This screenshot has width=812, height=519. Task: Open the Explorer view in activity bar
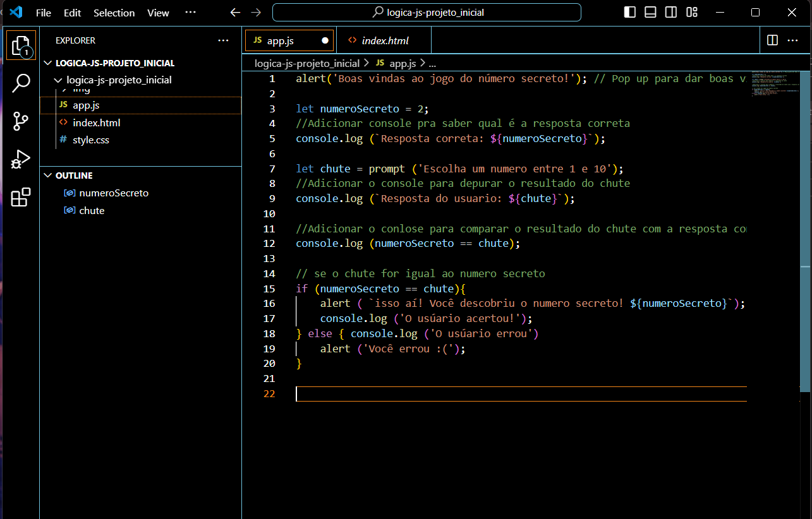tap(21, 45)
